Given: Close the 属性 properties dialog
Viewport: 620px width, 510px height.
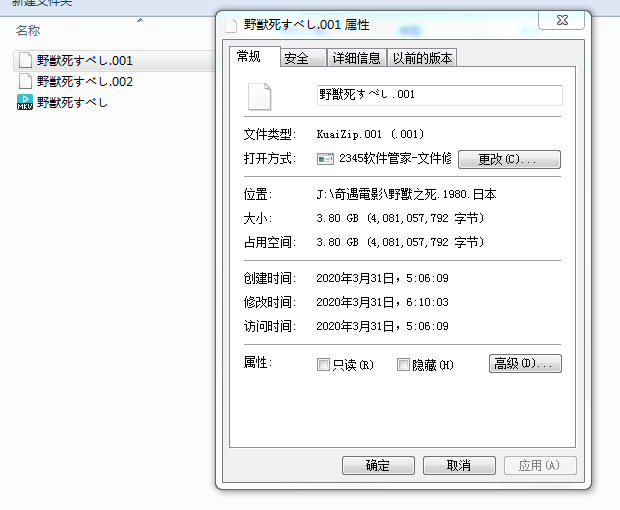Looking at the screenshot, I should point(561,20).
